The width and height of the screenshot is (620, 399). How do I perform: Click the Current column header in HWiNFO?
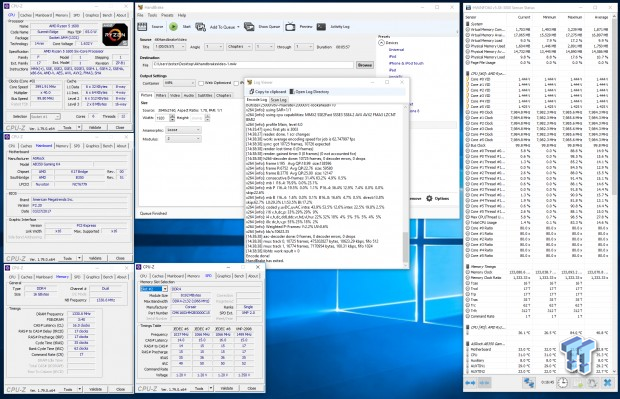[x=524, y=17]
